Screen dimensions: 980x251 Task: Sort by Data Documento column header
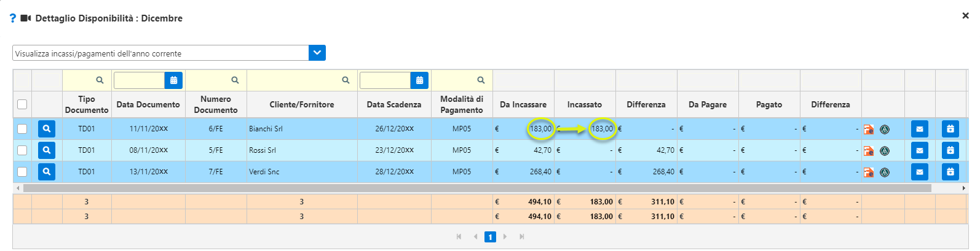(148, 104)
